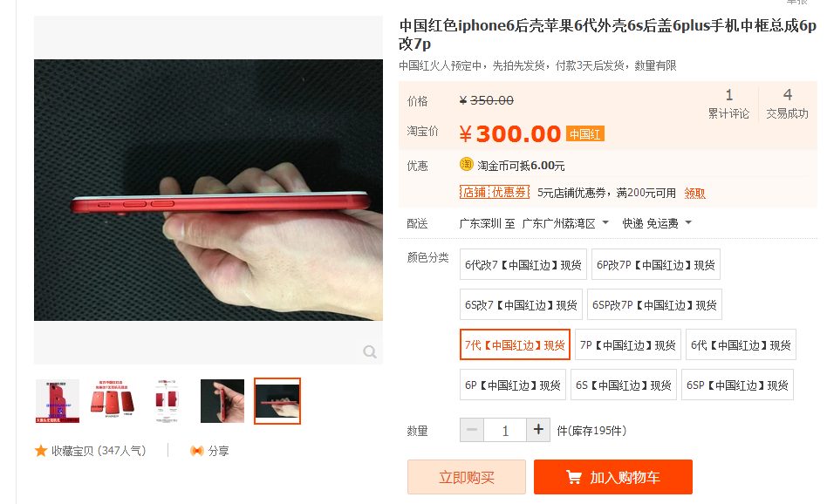This screenshot has height=504, width=827.
Task: Expand the delivery destination 广东广州荔湾区 dropdown
Action: pyautogui.click(x=565, y=223)
